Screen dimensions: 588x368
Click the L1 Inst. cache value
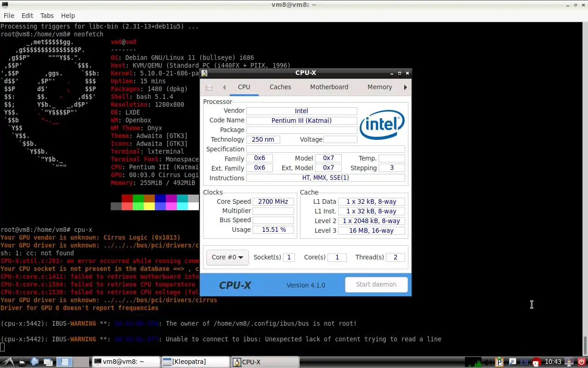tap(371, 211)
